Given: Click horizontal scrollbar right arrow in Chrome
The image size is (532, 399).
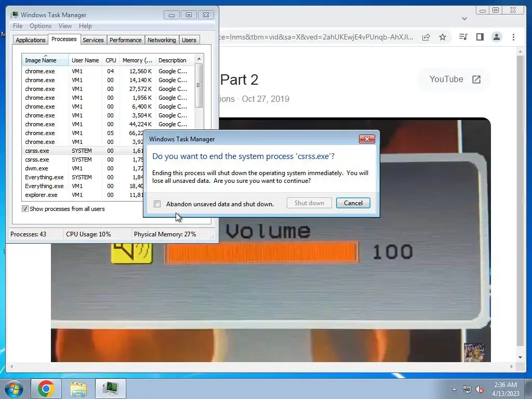Looking at the screenshot, I should [512, 366].
